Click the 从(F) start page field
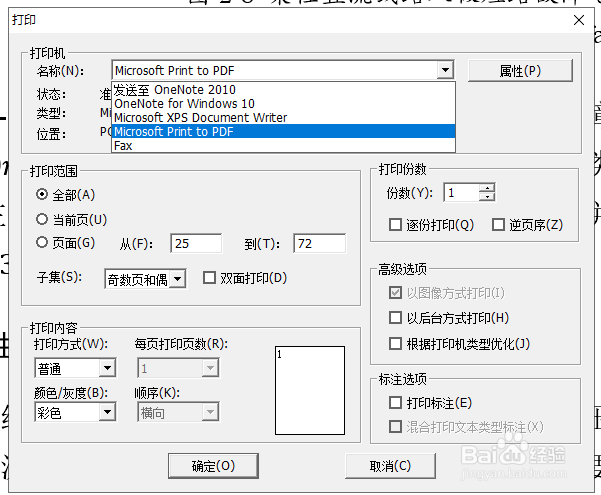The width and height of the screenshot is (601, 495). coord(196,243)
